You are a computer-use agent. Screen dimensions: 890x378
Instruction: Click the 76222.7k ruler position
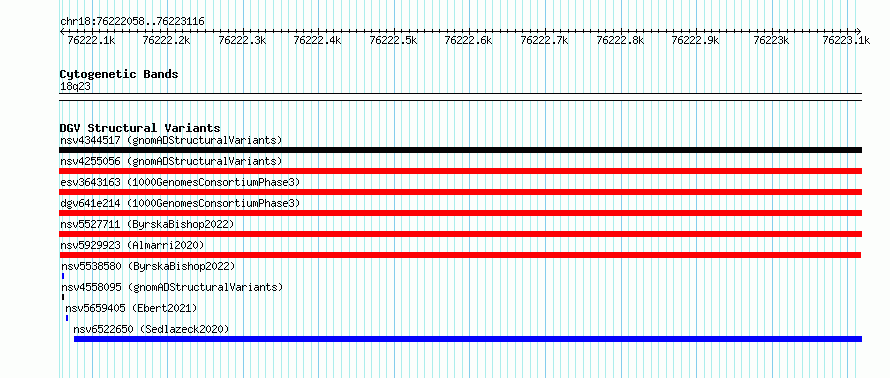[x=544, y=40]
